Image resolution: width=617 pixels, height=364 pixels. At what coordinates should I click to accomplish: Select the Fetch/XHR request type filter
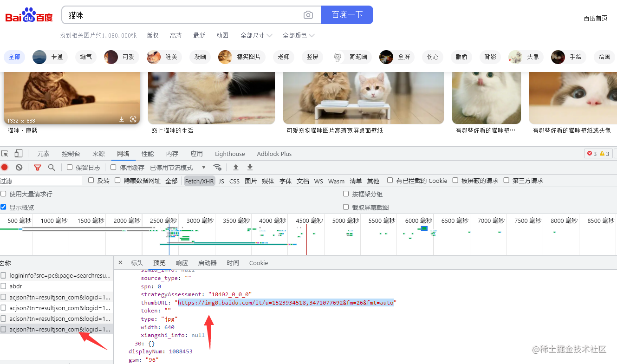[200, 181]
